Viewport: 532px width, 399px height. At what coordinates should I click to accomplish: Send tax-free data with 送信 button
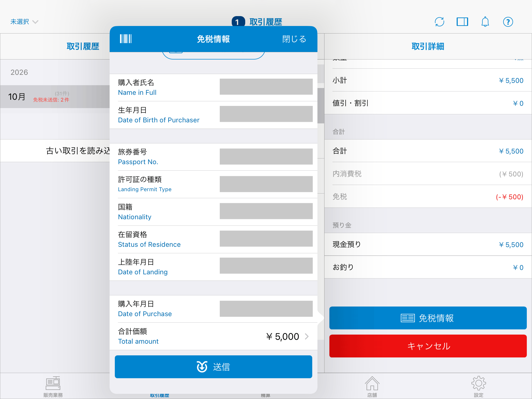click(x=214, y=367)
